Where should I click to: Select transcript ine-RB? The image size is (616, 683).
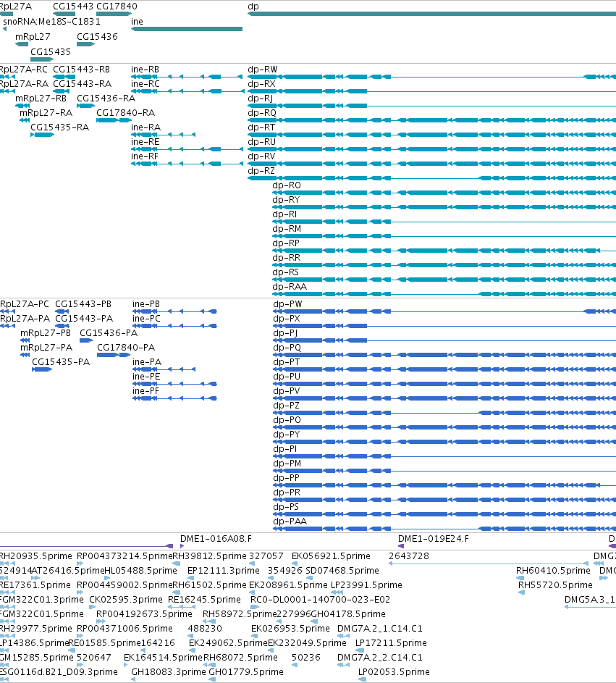[187, 77]
